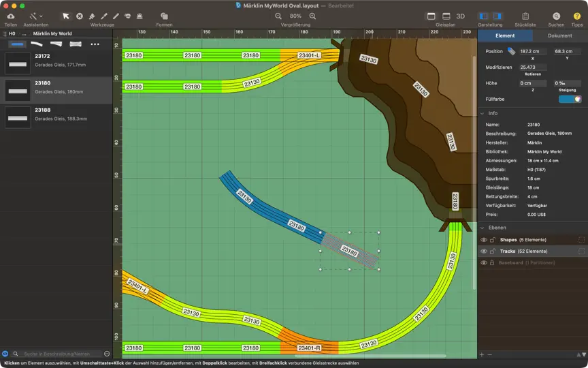This screenshot has width=588, height=368.
Task: Select curved track category tab
Action: pyautogui.click(x=37, y=44)
